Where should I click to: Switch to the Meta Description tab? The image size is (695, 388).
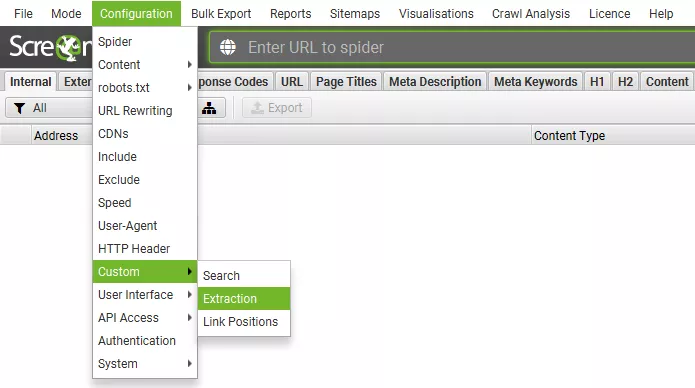click(435, 82)
